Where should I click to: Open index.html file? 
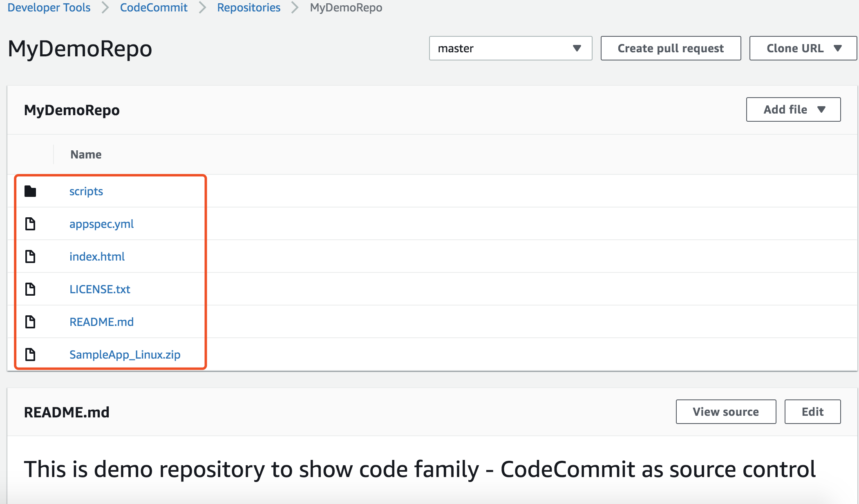tap(97, 256)
